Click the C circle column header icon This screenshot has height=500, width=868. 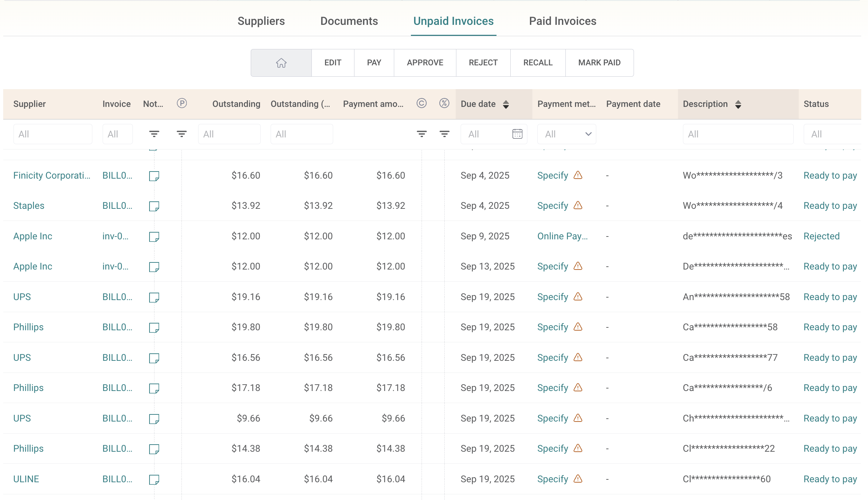click(422, 103)
